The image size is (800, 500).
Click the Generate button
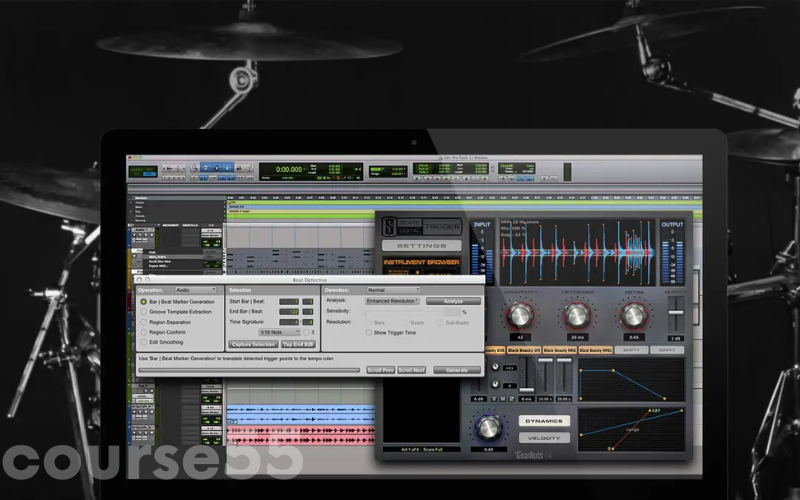[x=457, y=370]
